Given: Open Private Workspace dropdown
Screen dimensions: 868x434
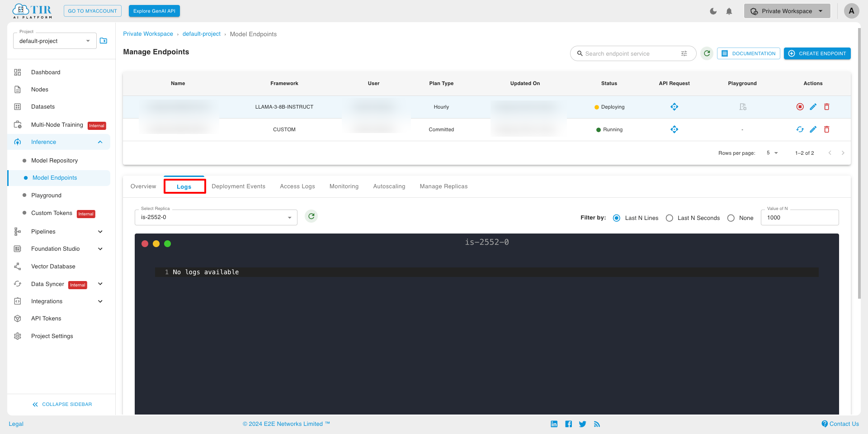Looking at the screenshot, I should tap(787, 11).
